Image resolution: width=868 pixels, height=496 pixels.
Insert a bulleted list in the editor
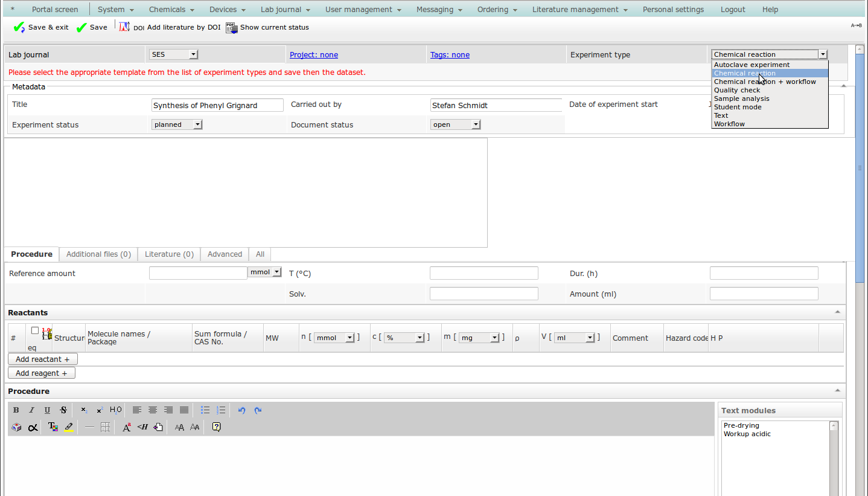[x=205, y=410]
